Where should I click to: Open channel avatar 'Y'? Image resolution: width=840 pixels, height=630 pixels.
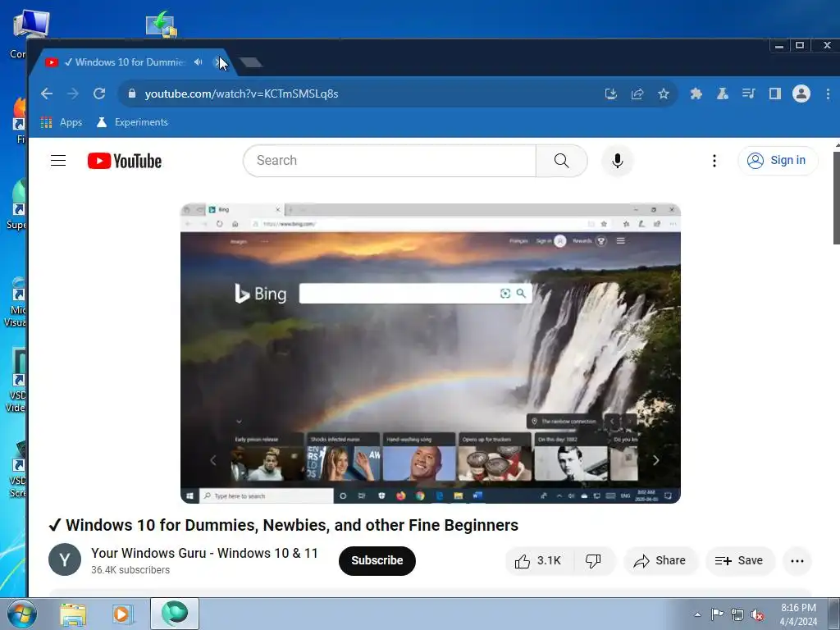(65, 559)
